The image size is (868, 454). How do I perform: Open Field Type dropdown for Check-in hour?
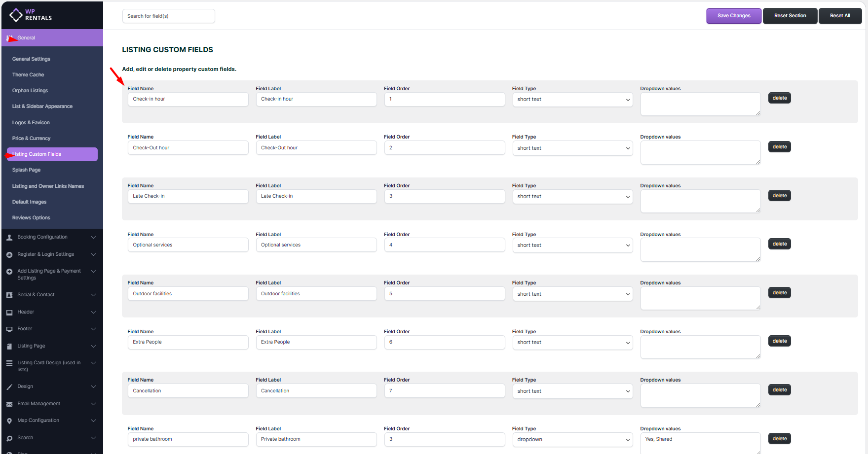tap(572, 100)
